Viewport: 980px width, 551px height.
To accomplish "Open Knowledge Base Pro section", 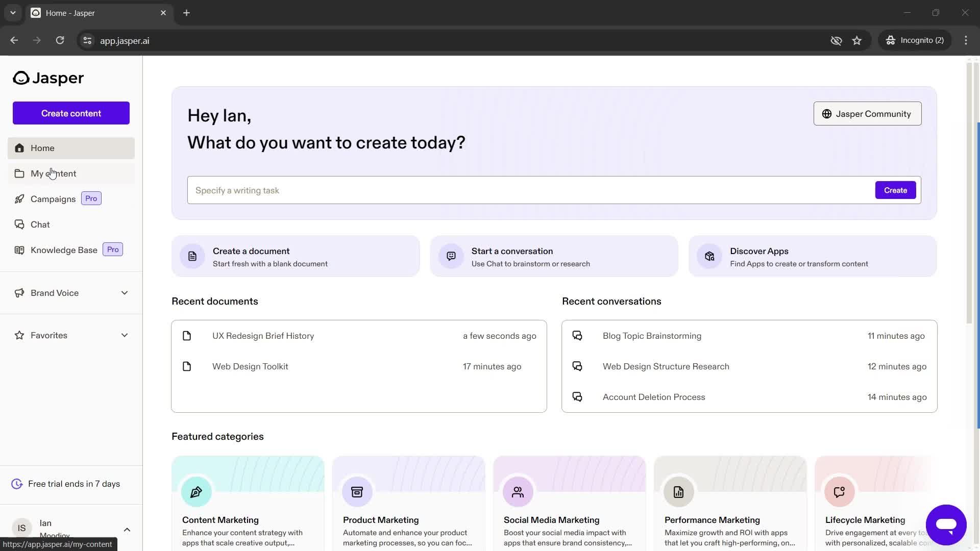I will 64,249.
